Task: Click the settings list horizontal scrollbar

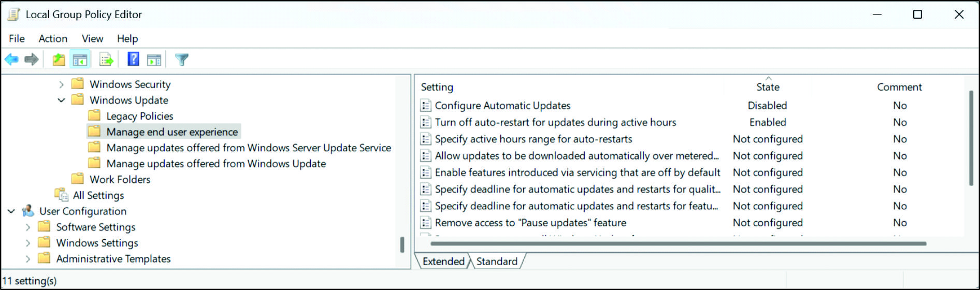Action: point(678,243)
